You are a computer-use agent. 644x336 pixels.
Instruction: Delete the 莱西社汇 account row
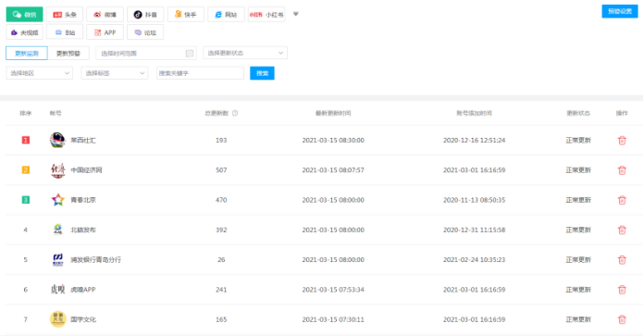click(622, 141)
